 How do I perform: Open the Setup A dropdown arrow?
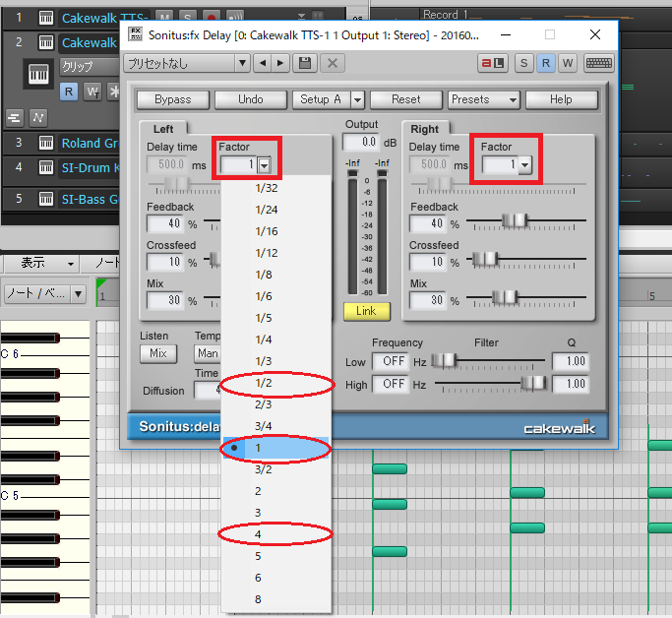[x=357, y=99]
